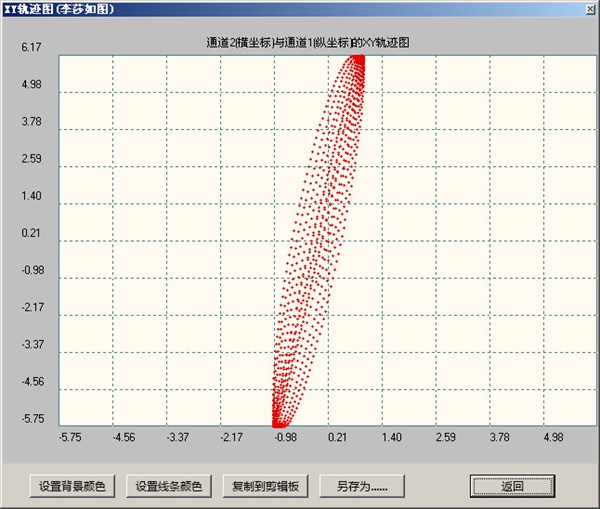Click the -5.75 label on the horizontal axis
The image size is (600, 509).
70,438
